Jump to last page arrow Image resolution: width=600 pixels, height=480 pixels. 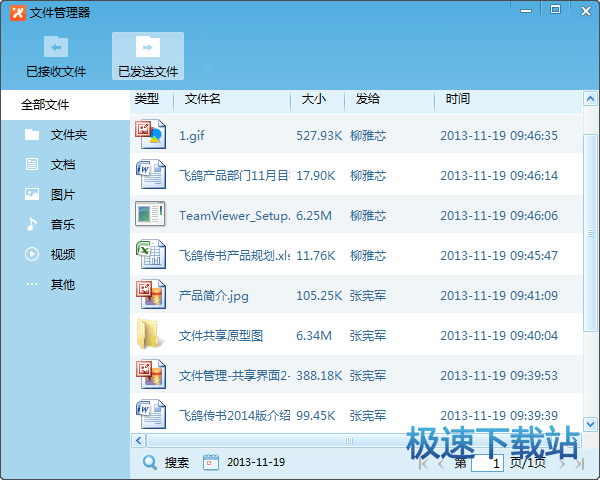point(579,464)
